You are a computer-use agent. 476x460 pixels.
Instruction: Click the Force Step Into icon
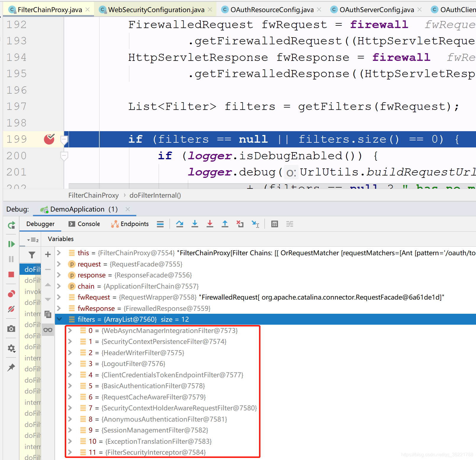(x=210, y=224)
